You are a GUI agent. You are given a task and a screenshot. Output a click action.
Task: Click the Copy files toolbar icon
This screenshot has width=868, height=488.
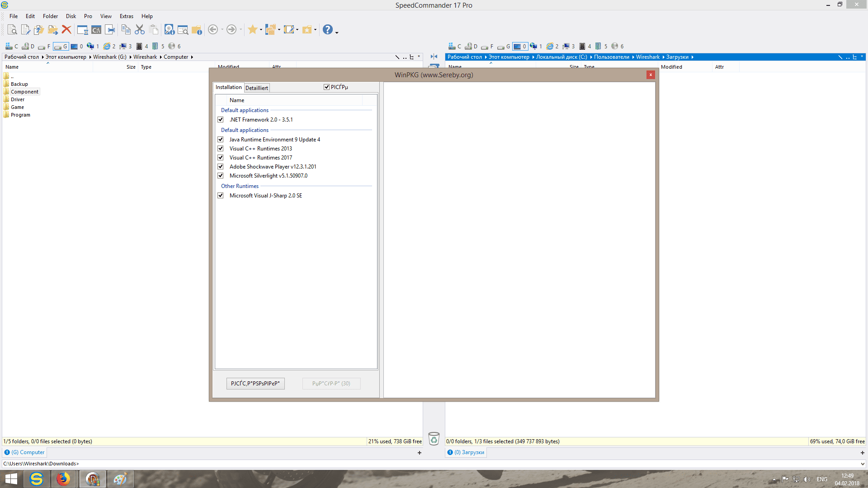(x=39, y=30)
